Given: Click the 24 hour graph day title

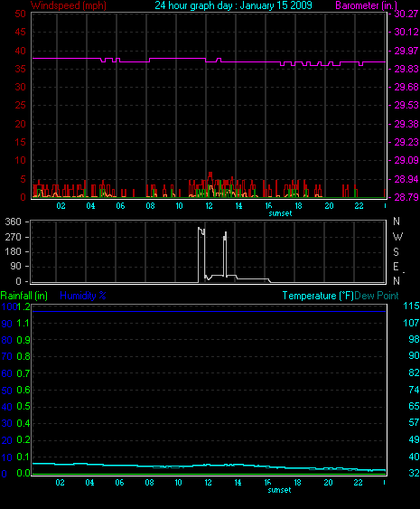Looking at the screenshot, I should 233,5.
